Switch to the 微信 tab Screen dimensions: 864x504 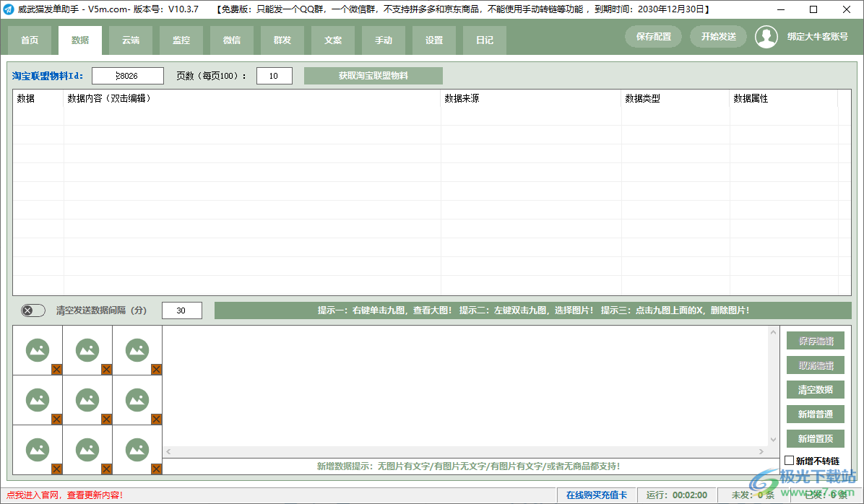232,40
